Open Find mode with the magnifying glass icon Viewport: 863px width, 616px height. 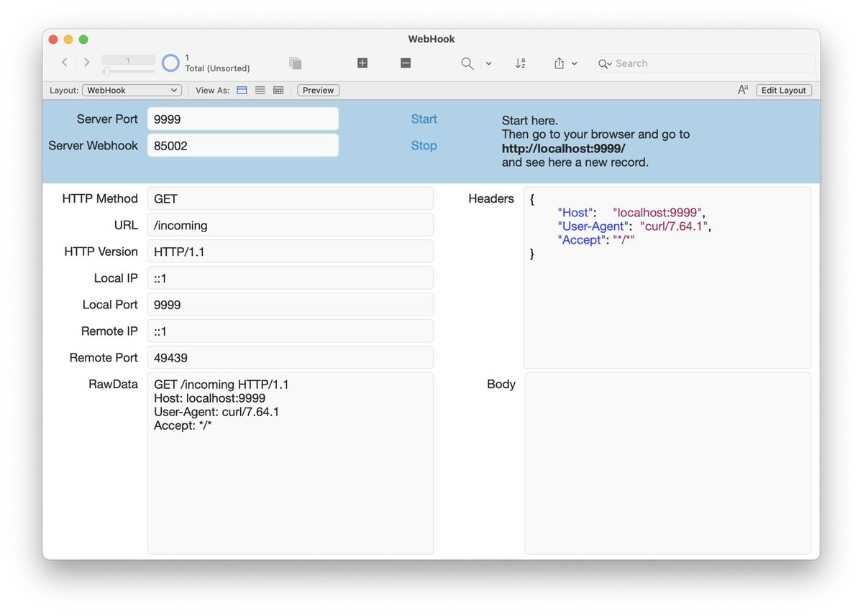466,63
